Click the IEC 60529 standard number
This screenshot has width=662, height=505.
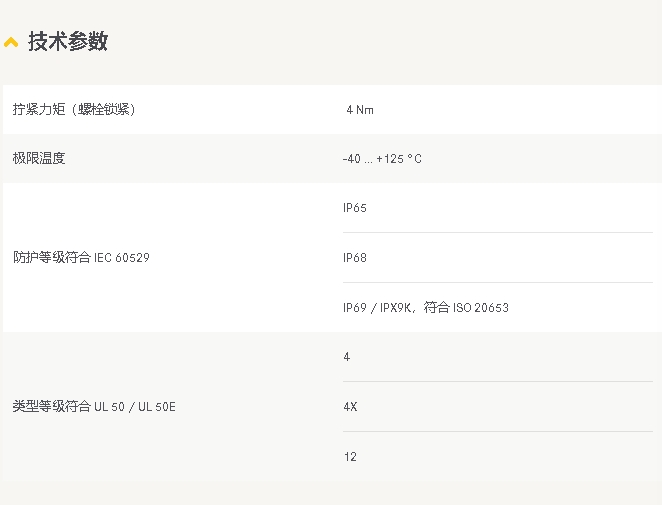122,258
